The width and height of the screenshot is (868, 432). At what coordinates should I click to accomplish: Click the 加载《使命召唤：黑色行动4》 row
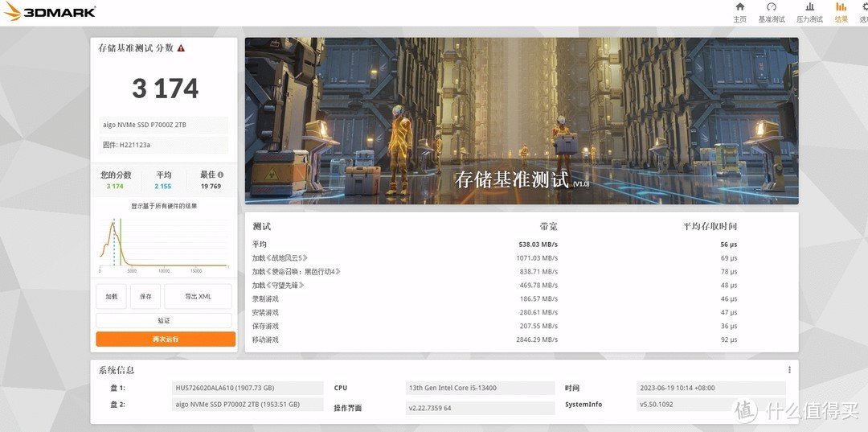pyautogui.click(x=522, y=271)
